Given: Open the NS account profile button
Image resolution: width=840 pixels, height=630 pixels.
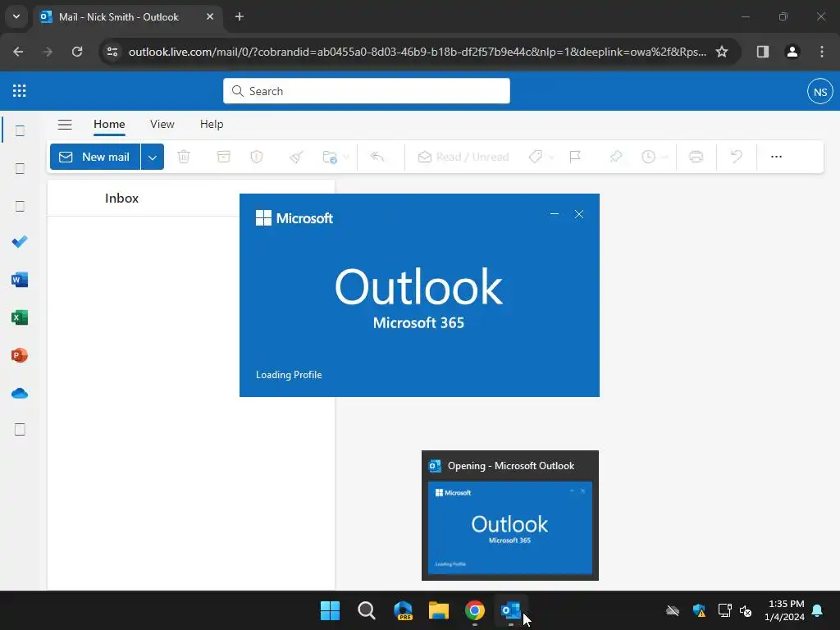Looking at the screenshot, I should tap(820, 92).
